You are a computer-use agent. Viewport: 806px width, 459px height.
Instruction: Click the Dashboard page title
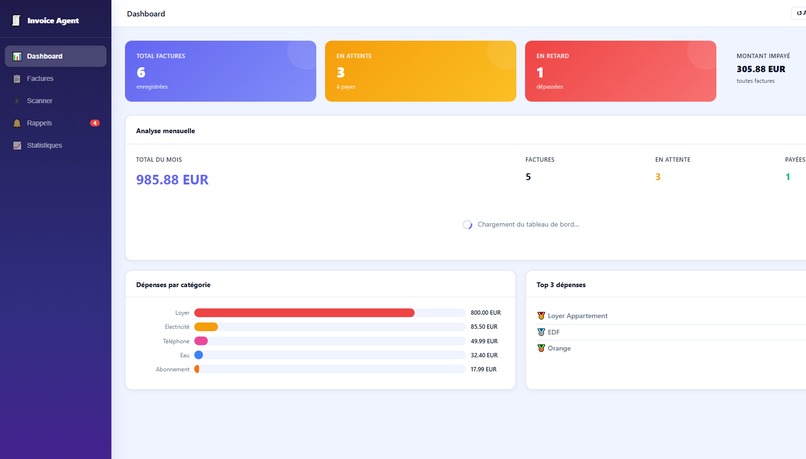point(146,14)
